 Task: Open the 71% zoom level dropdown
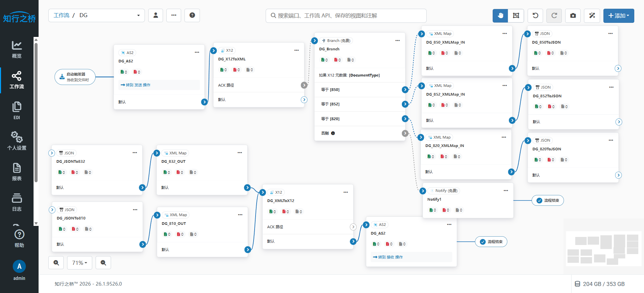[x=79, y=263]
